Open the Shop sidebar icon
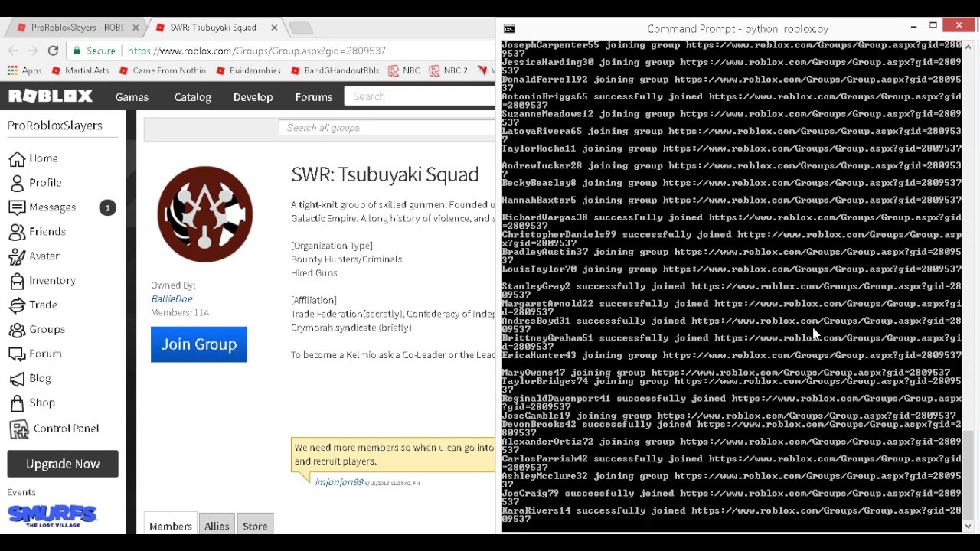This screenshot has height=551, width=980. point(17,403)
